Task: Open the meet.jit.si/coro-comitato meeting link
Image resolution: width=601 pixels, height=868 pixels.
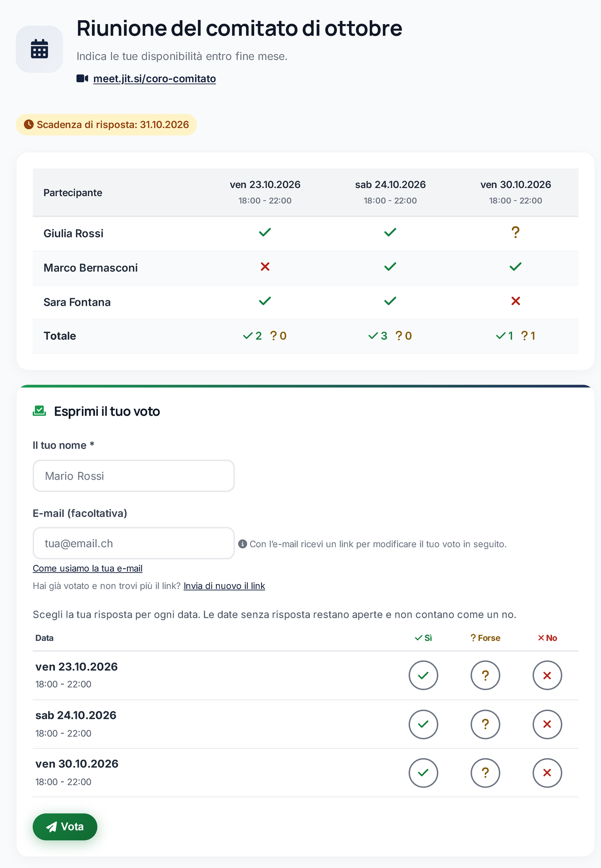Action: (x=155, y=79)
